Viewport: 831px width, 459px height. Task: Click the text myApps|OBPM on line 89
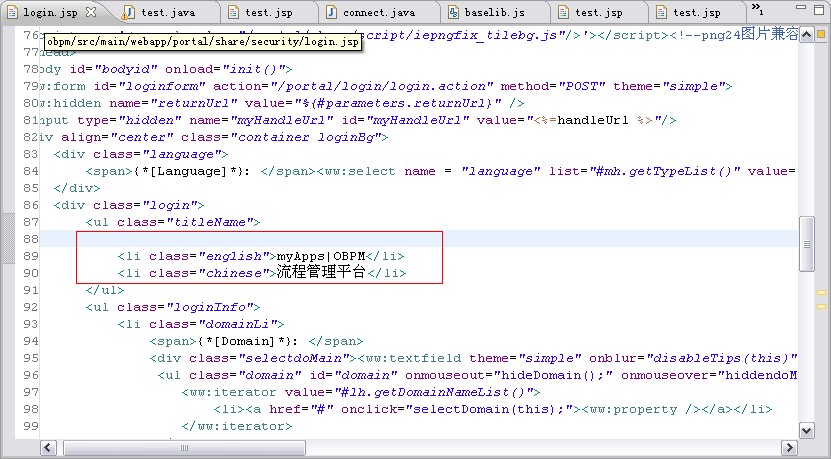click(x=321, y=257)
